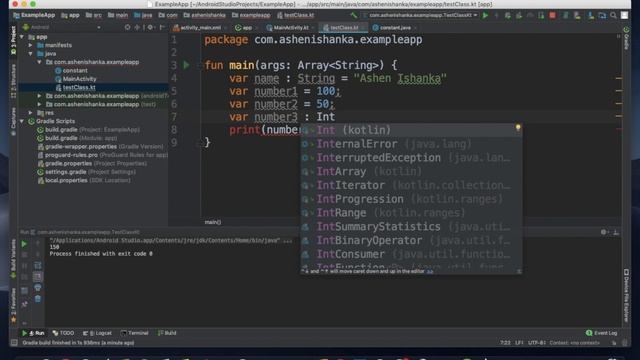Toggle the Structure tool window side tab

13,81
